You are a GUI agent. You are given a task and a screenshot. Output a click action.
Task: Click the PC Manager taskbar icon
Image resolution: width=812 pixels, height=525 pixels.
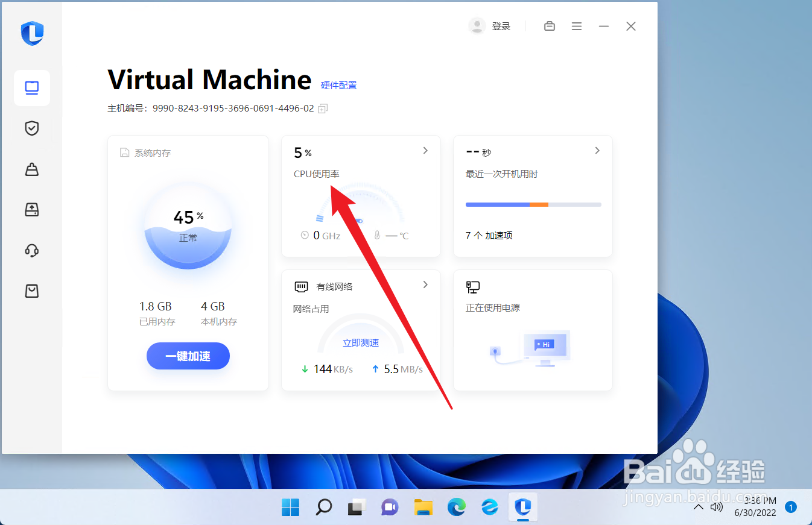523,508
